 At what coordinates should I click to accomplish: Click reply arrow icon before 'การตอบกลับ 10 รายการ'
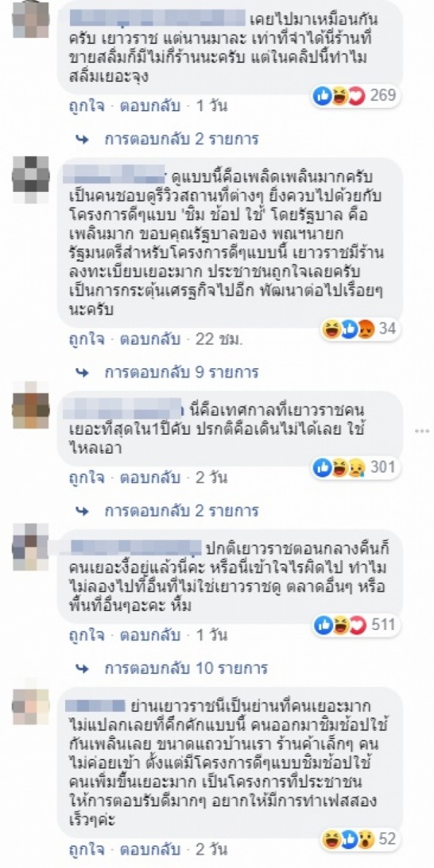pyautogui.click(x=83, y=668)
